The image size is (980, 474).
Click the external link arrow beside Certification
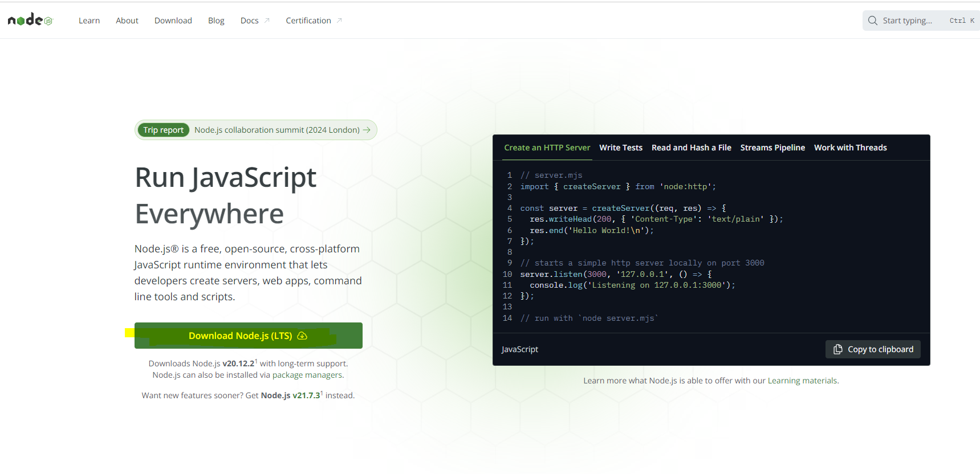tap(339, 21)
